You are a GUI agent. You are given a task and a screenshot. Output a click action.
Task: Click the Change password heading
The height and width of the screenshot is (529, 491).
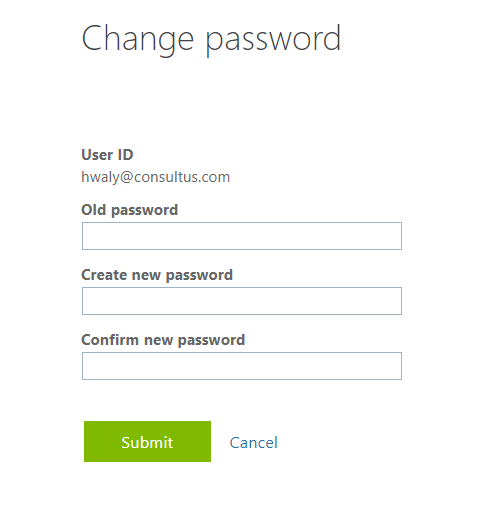tap(211, 40)
